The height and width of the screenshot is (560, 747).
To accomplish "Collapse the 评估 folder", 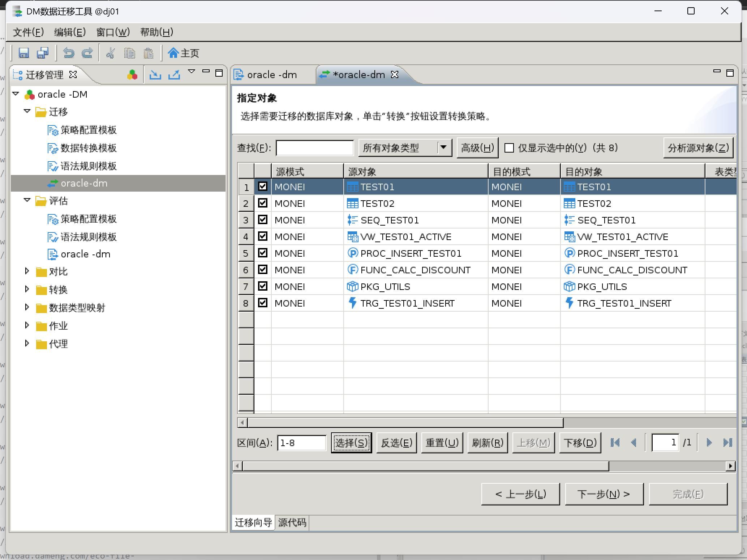I will (x=27, y=200).
